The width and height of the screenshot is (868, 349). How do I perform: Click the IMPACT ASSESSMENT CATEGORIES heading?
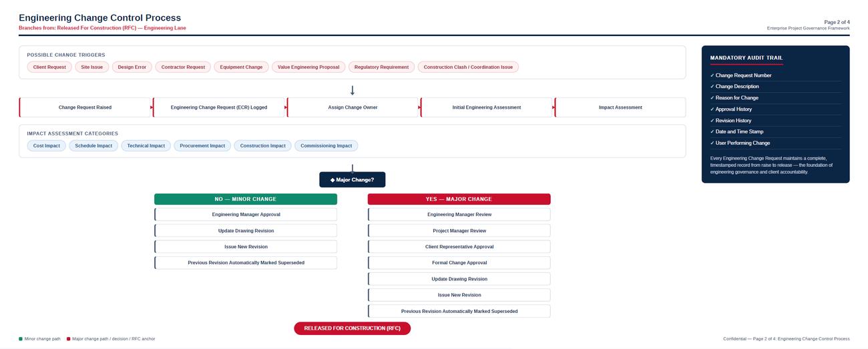click(x=73, y=133)
